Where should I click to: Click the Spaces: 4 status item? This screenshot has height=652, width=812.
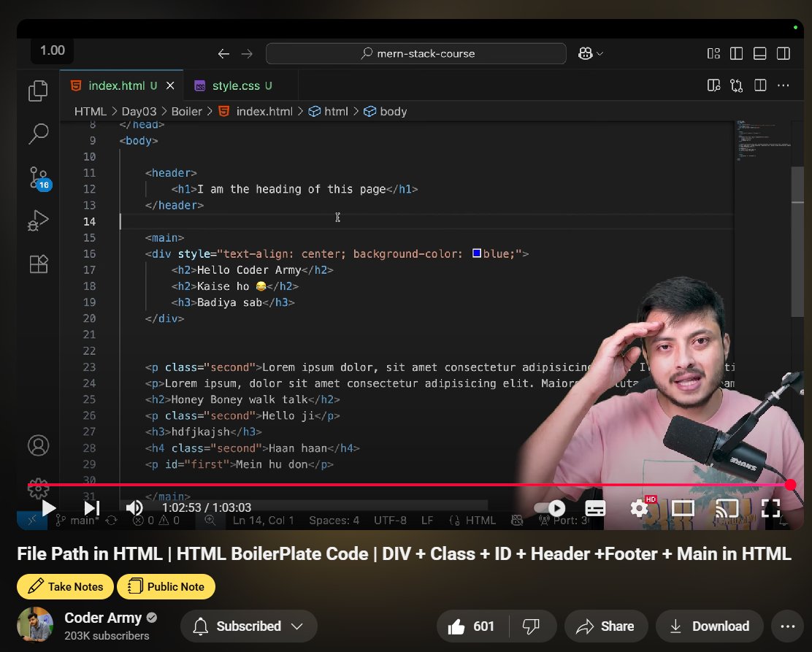(334, 521)
